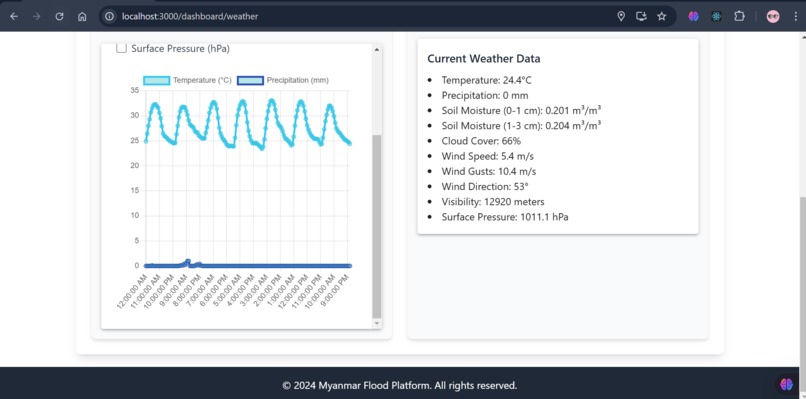Open the browser home page

[x=82, y=16]
